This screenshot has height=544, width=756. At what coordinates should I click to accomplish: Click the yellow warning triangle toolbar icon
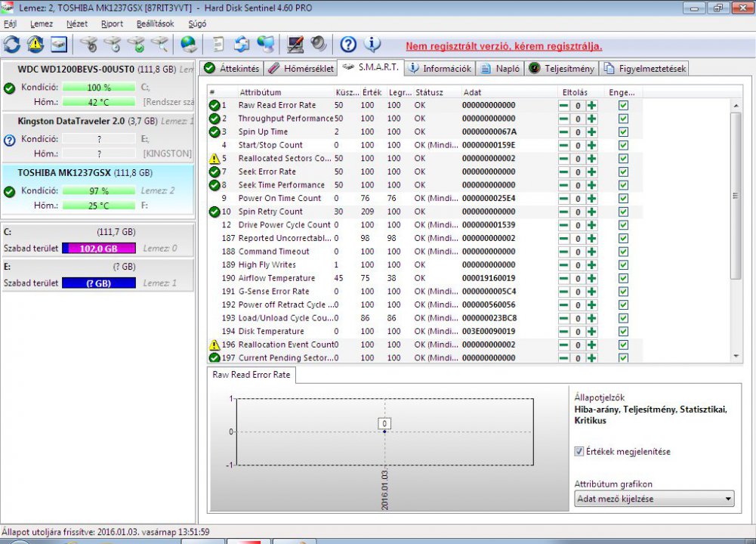pyautogui.click(x=35, y=45)
